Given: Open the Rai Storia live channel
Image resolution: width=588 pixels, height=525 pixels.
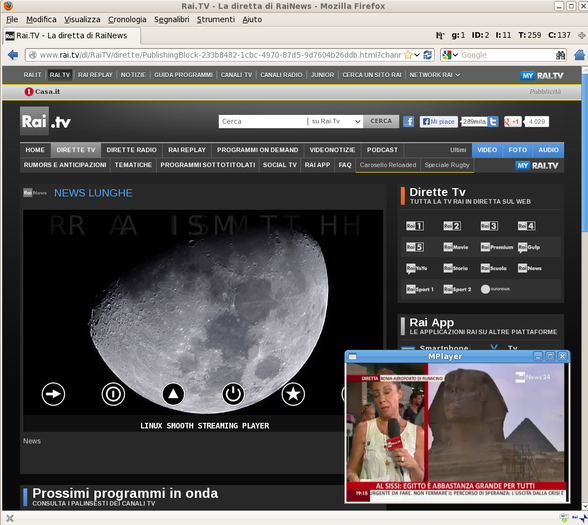Looking at the screenshot, I should (456, 268).
